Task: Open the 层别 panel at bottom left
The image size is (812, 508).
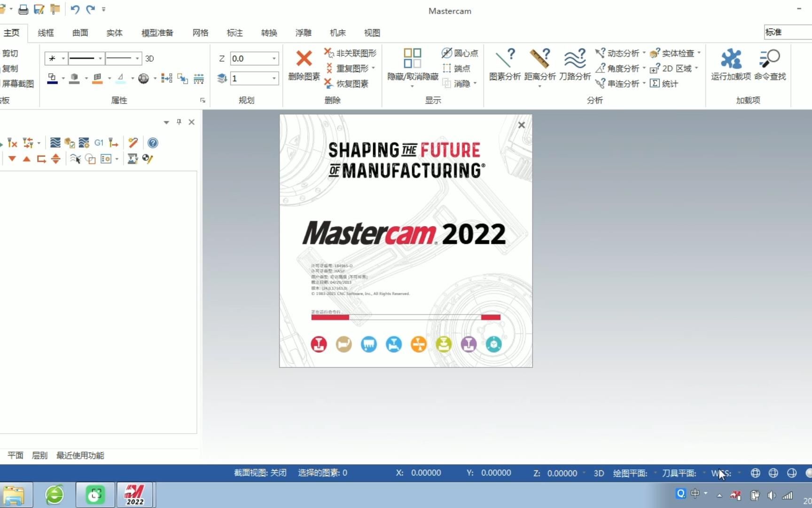Action: 39,455
